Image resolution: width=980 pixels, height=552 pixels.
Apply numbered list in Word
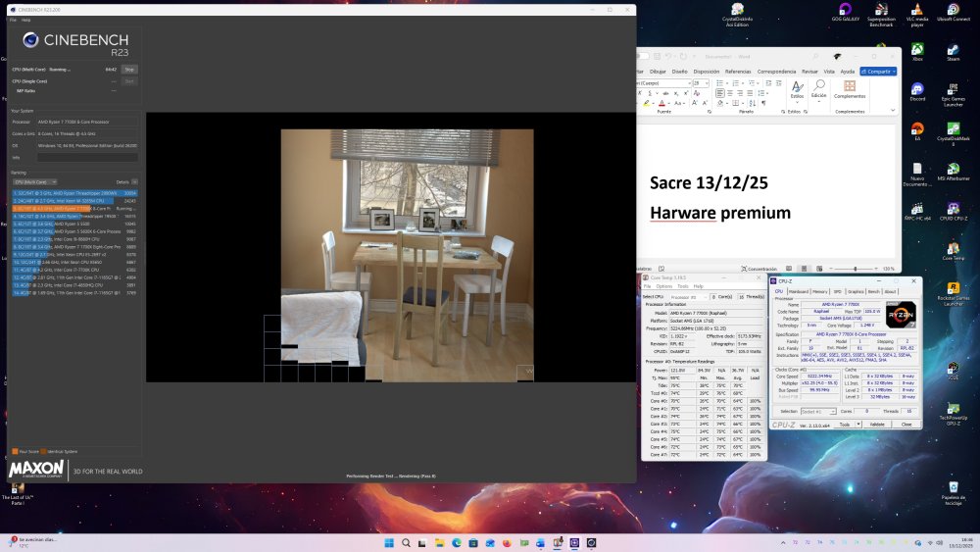(x=736, y=83)
